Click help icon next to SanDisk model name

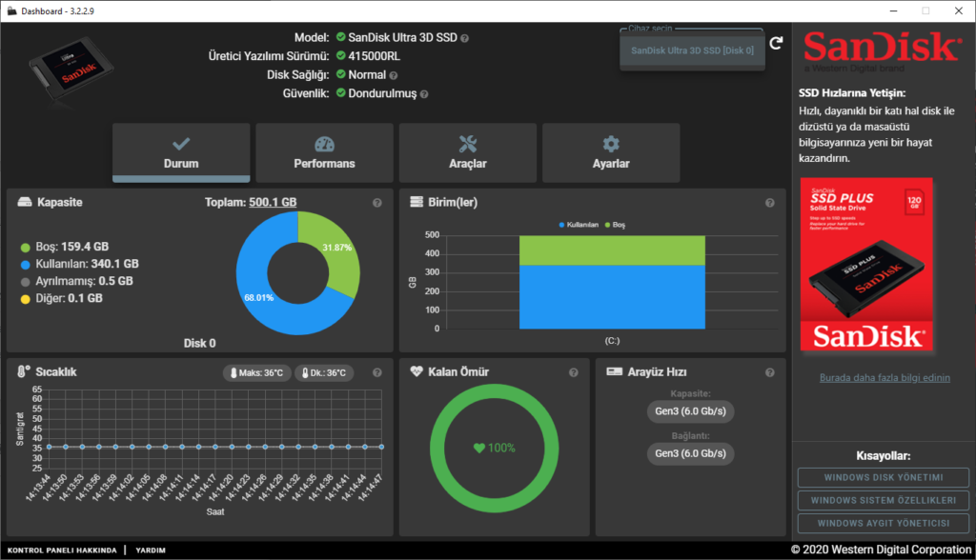tap(465, 38)
